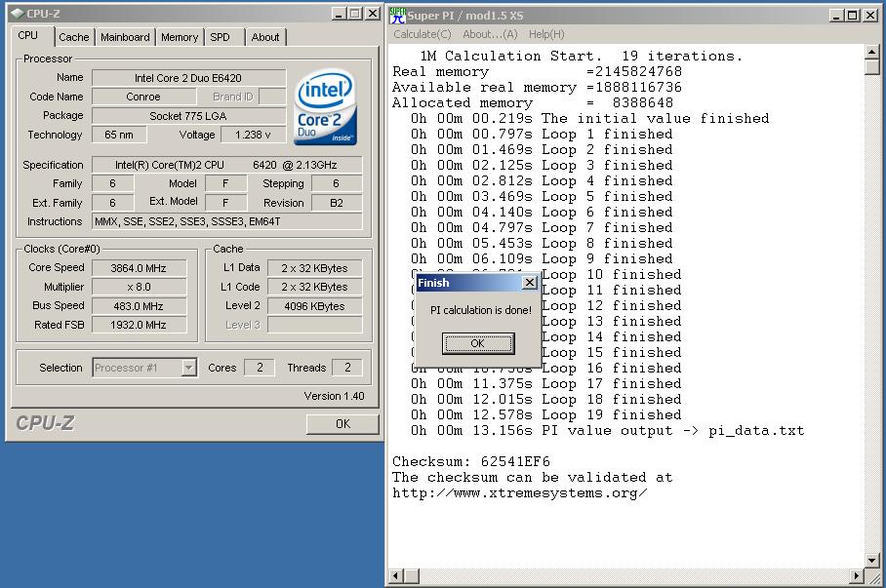886x588 pixels.
Task: Click the Super PI horizontal scrollbar left arrow
Action: (x=396, y=575)
